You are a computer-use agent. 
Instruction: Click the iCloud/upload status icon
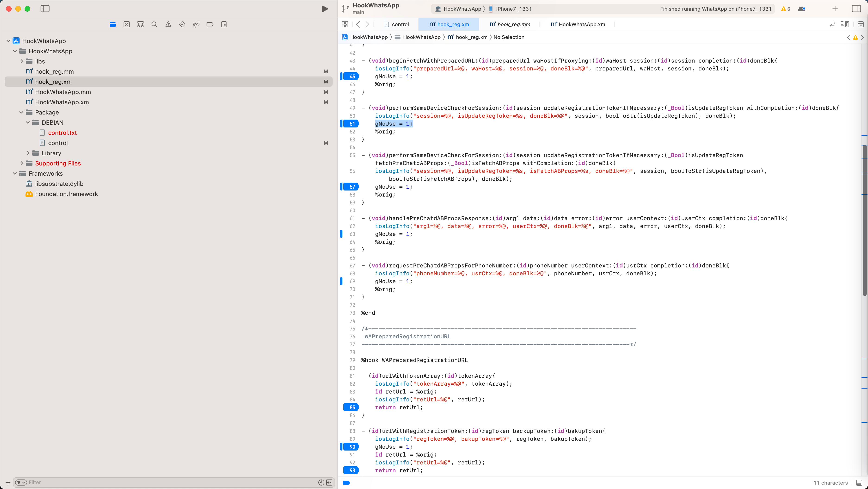click(802, 8)
